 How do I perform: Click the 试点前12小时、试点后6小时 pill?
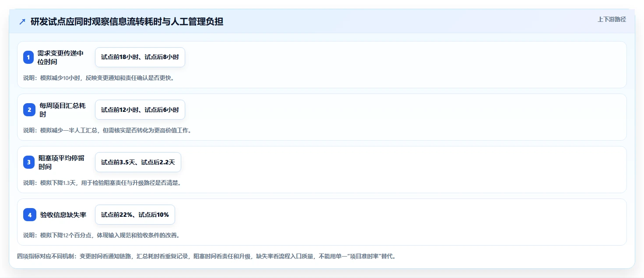tap(140, 110)
